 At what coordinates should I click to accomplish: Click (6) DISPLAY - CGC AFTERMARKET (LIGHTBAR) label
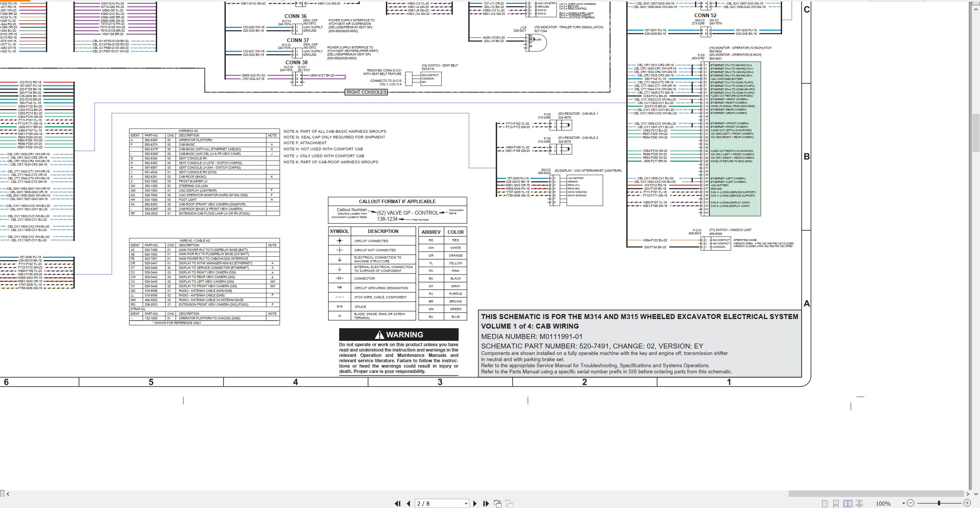[588, 171]
